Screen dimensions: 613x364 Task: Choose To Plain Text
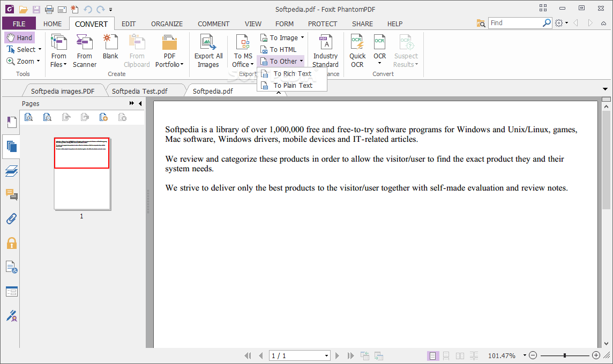(291, 85)
